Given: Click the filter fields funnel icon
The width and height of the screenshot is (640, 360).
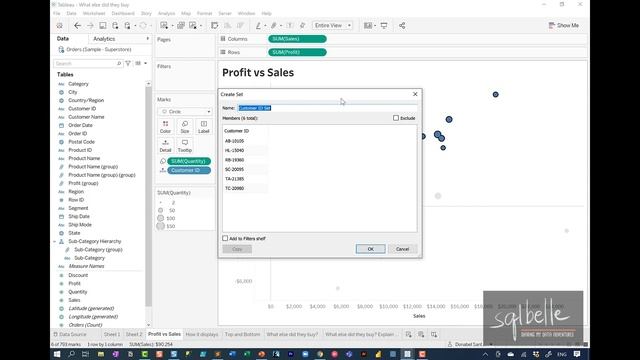Looking at the screenshot, I should tap(128, 63).
